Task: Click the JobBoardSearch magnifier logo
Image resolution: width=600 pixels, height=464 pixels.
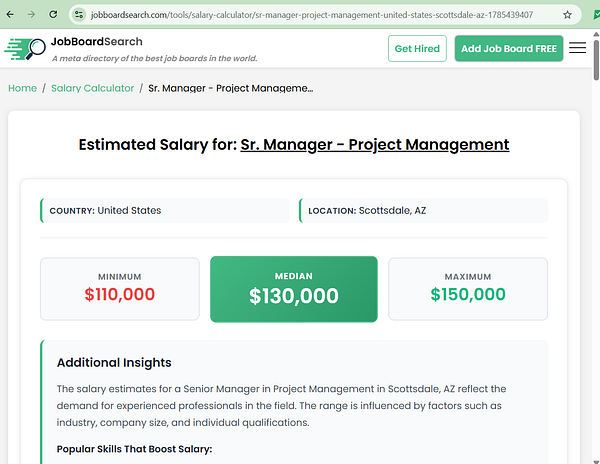Action: (x=25, y=49)
